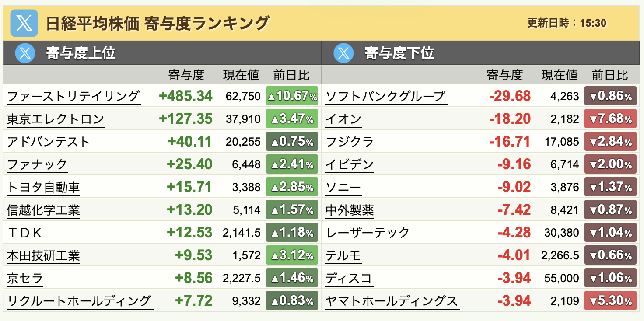Image resolution: width=644 pixels, height=321 pixels.
Task: Open the ファナック stock page link
Action: tap(37, 164)
